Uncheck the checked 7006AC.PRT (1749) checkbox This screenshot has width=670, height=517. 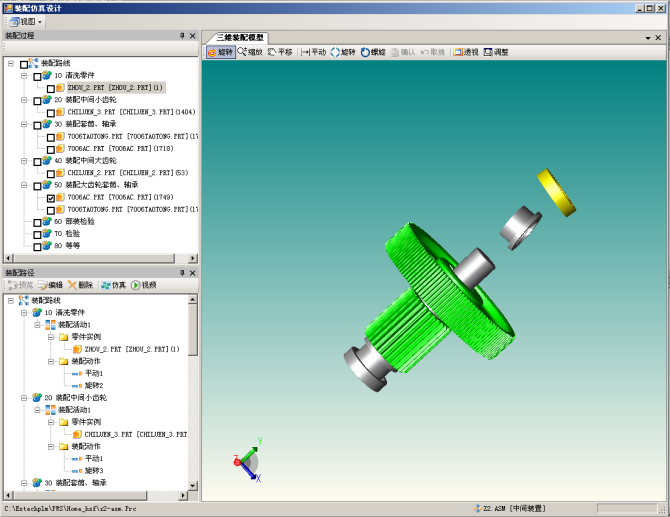51,199
